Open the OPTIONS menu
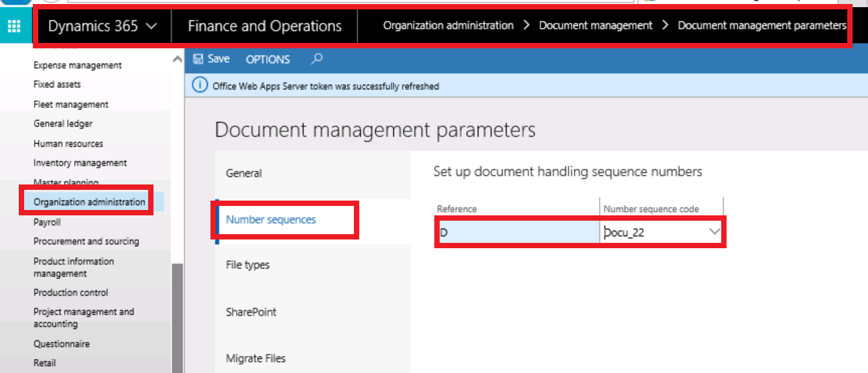 [267, 60]
